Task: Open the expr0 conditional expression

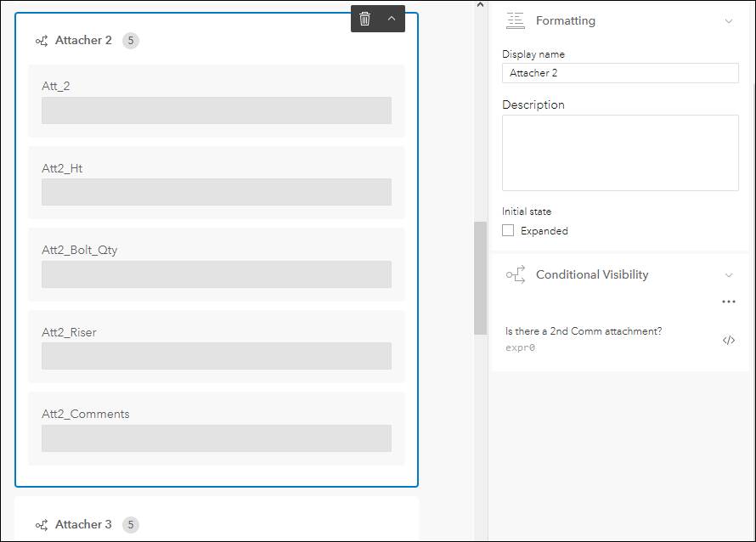Action: click(x=520, y=347)
